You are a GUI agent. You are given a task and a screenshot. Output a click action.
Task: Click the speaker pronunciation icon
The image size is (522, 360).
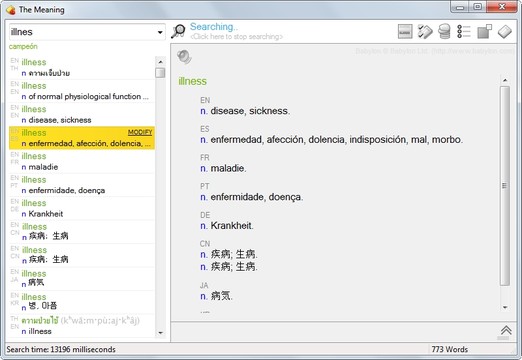(184, 57)
